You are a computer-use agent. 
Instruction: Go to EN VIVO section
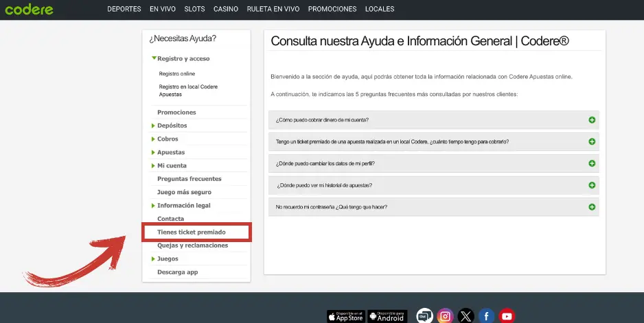coord(163,9)
